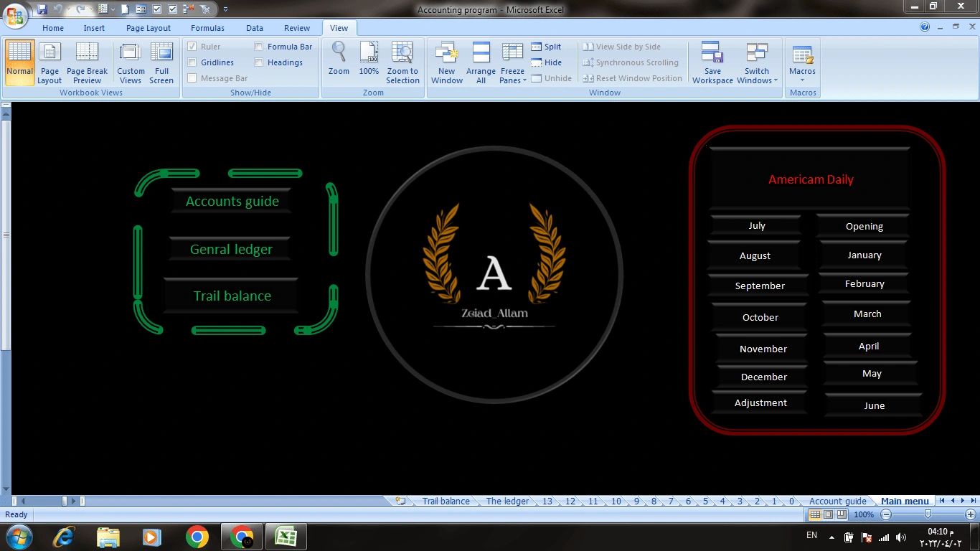Select Normal workbook view

click(19, 62)
